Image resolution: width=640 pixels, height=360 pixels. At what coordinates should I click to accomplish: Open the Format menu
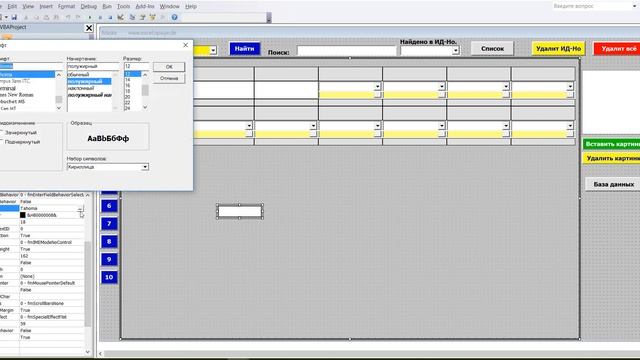pos(67,7)
